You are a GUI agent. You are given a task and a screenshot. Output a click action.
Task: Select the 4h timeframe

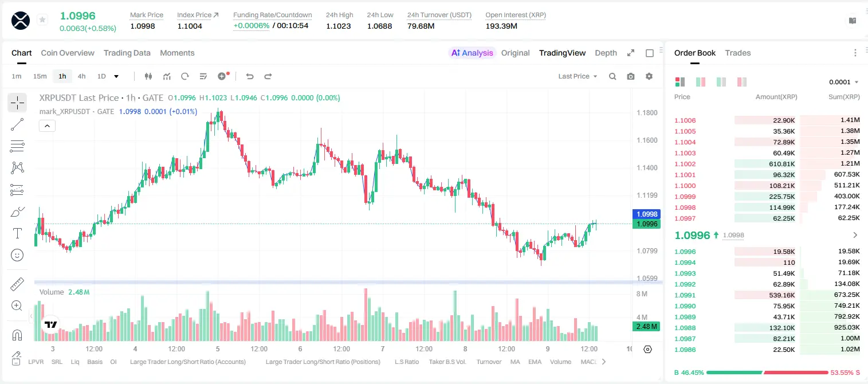81,76
